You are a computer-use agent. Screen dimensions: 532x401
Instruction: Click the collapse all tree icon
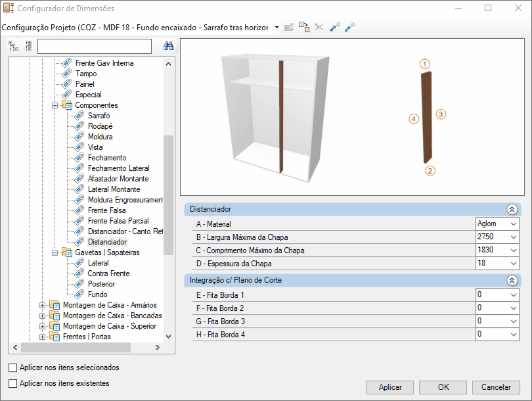click(x=29, y=46)
